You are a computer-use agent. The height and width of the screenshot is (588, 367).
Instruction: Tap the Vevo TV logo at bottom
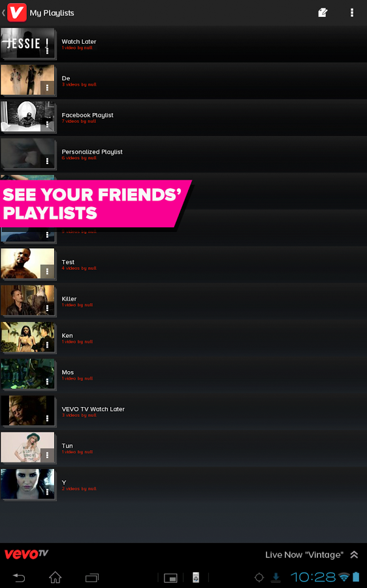26,554
